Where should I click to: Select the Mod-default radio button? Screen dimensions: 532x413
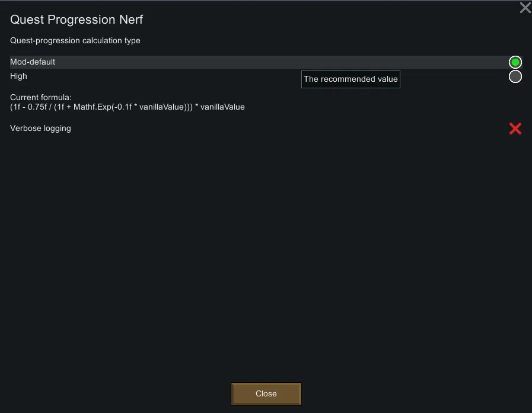tap(515, 62)
